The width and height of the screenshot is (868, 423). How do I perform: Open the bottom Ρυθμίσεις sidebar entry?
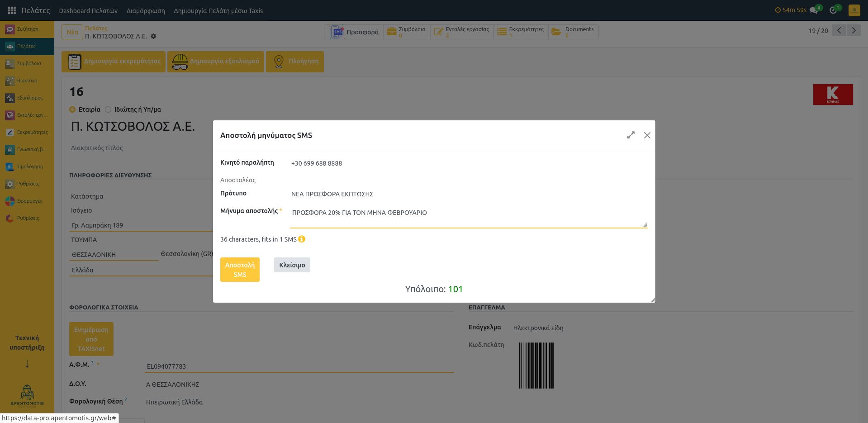coord(27,218)
